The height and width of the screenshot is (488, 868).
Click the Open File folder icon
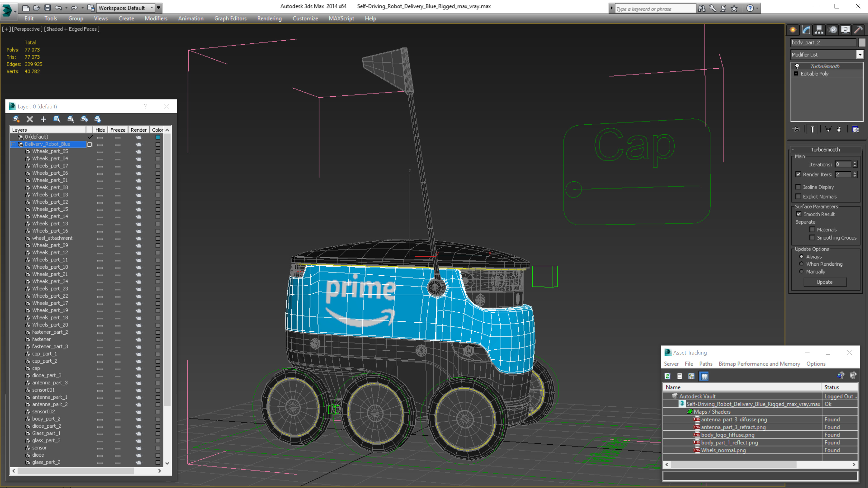(37, 8)
